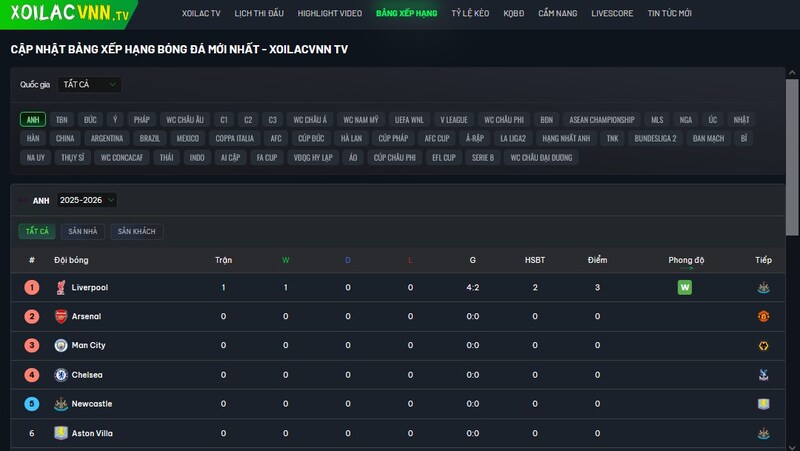
Task: Click Liverpool's green W form badge
Action: 685,287
